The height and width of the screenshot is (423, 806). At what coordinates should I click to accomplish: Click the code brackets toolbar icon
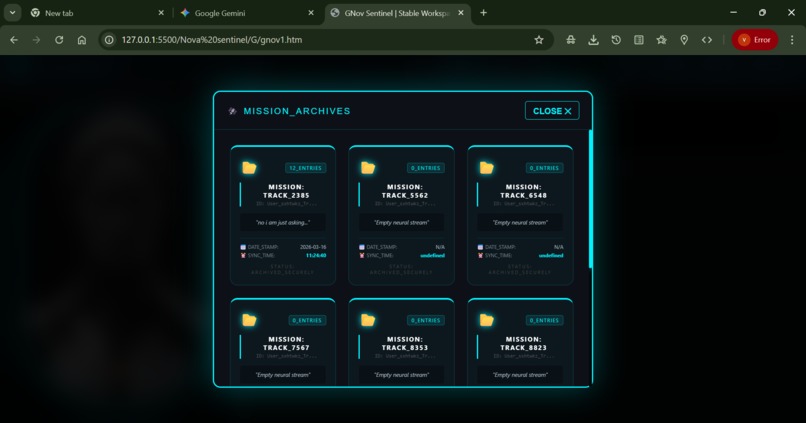pyautogui.click(x=707, y=40)
